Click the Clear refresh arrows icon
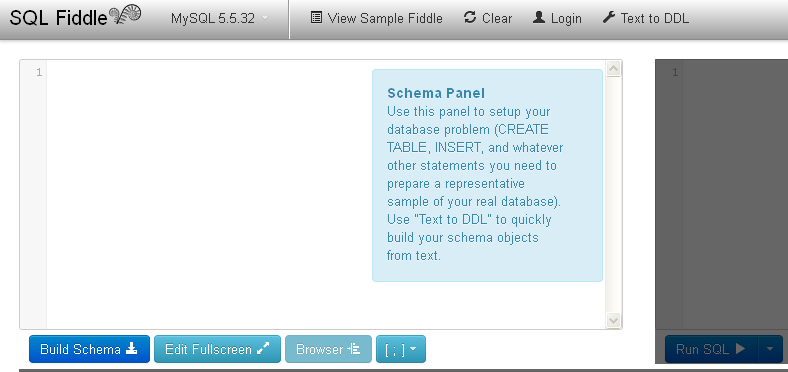This screenshot has height=372, width=788. 470,18
